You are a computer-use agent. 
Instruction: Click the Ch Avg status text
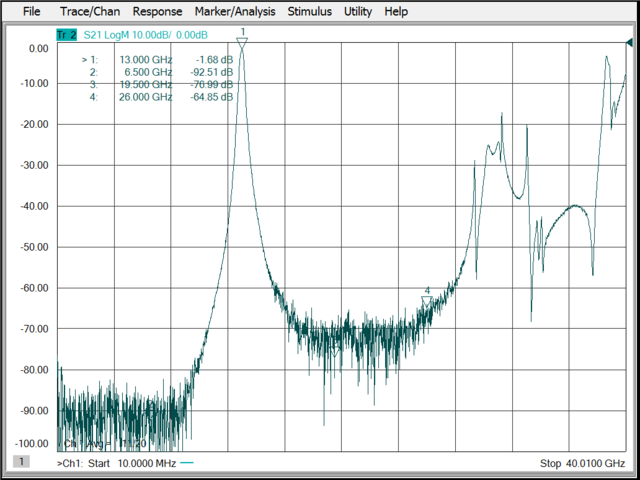click(x=104, y=444)
